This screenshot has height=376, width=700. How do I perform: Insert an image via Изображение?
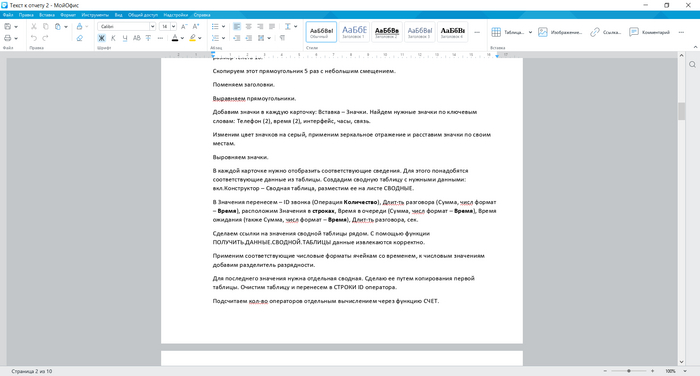tap(560, 32)
